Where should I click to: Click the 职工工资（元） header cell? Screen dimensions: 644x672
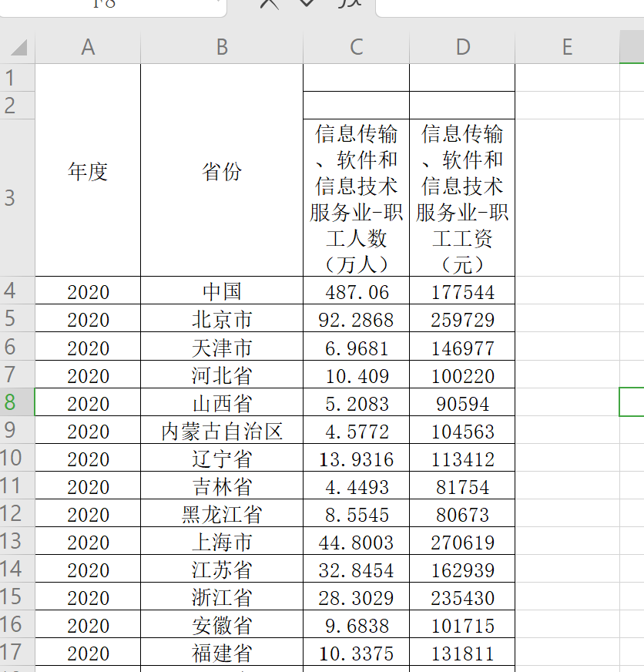point(462,198)
